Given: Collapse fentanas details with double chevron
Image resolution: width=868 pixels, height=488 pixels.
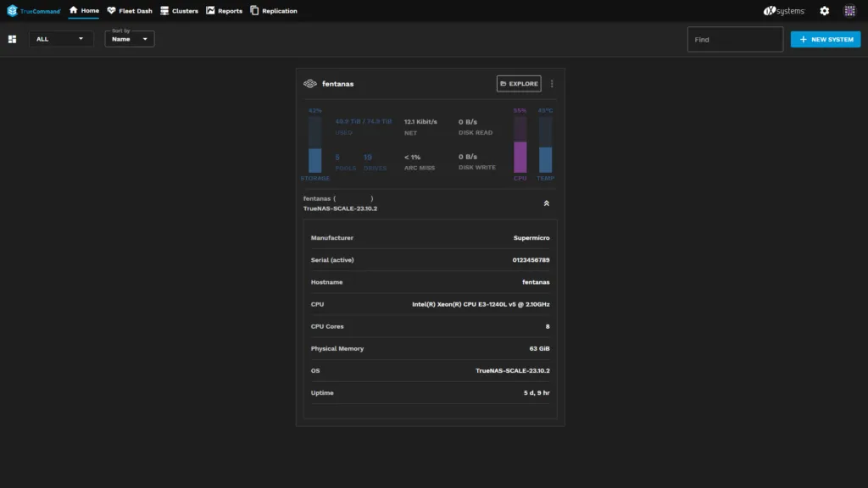Looking at the screenshot, I should (546, 203).
